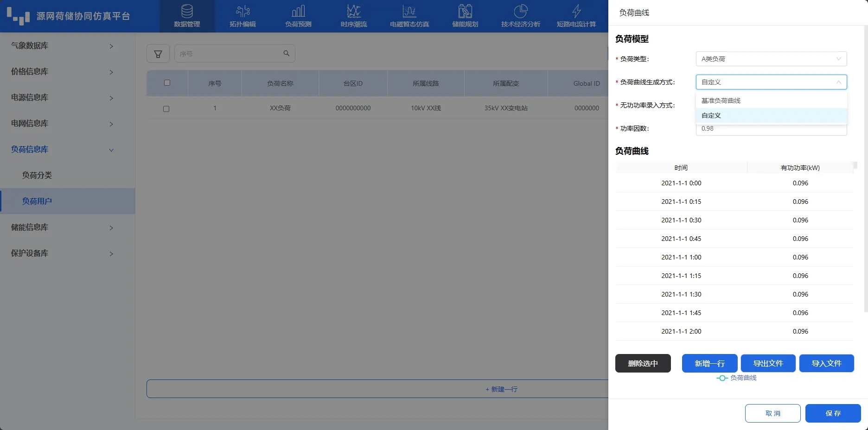Click the 序号 column header
The image size is (868, 430).
click(215, 83)
